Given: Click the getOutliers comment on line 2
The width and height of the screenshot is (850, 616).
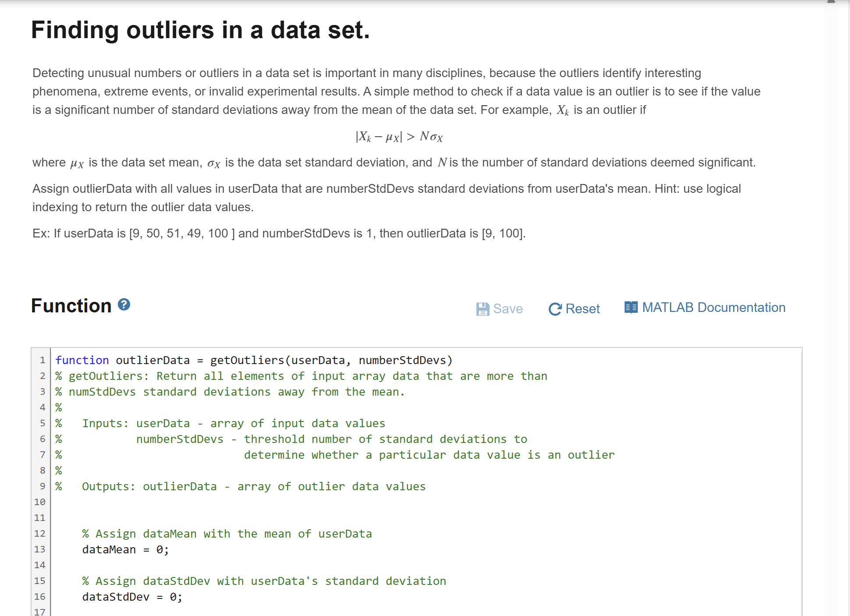Looking at the screenshot, I should coord(300,376).
